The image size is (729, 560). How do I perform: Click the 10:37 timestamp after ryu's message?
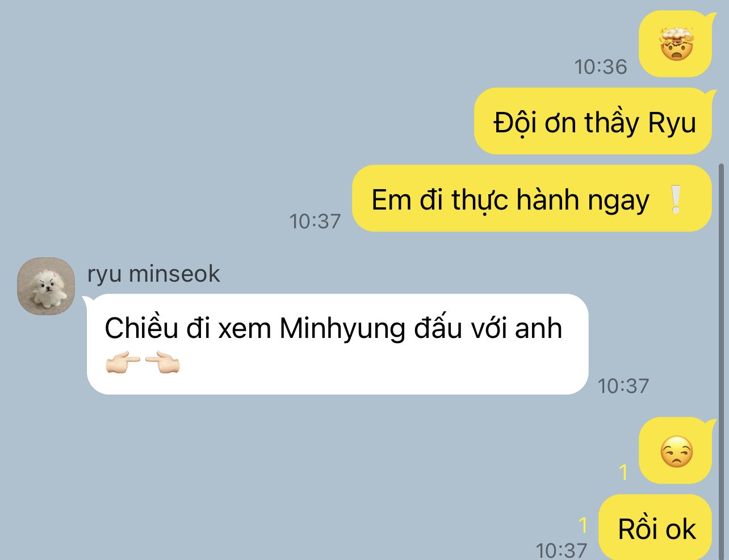point(623,386)
